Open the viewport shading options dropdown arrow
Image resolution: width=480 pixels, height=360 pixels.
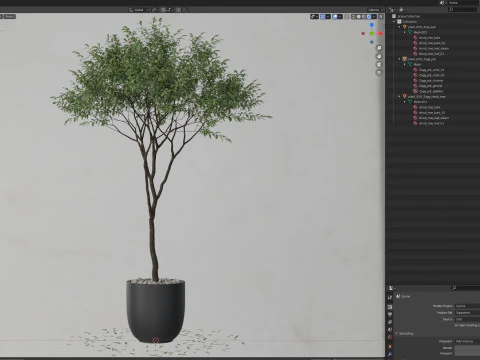[374, 16]
